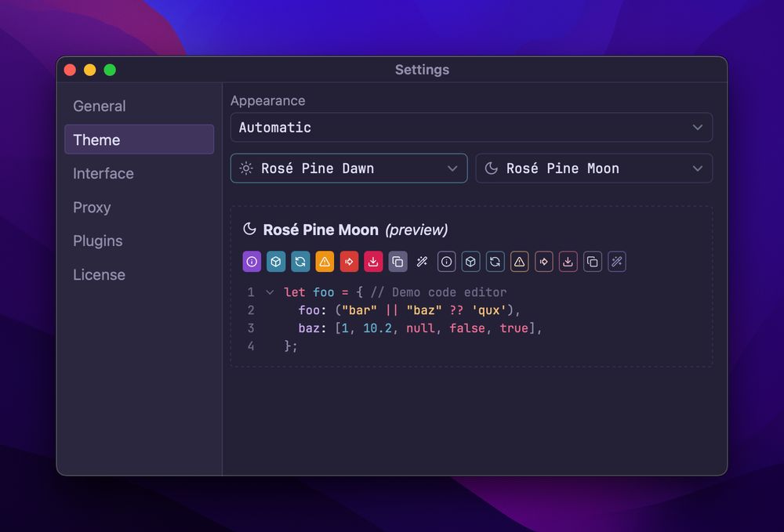Click the filled pink download icon button
Screen dimensions: 784x532
(373, 262)
